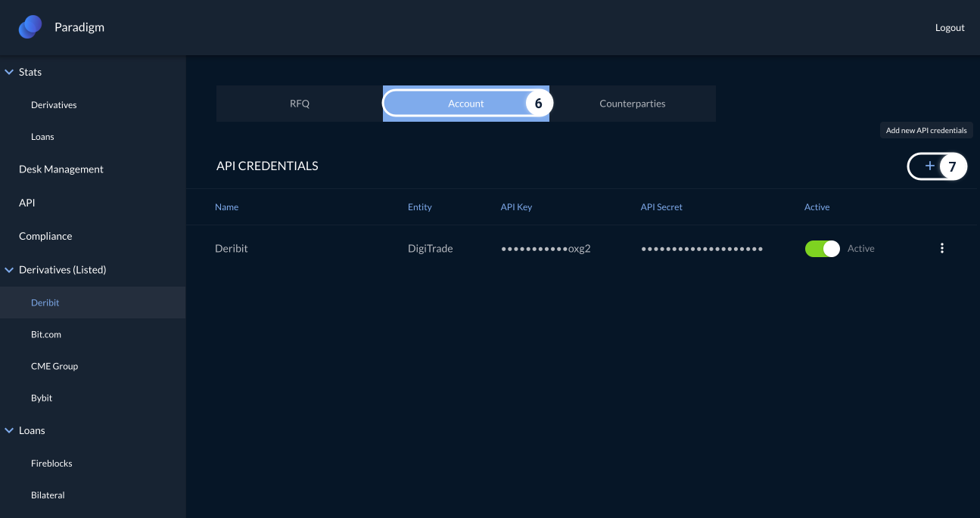Log out using the Logout link
980x518 pixels.
pyautogui.click(x=949, y=28)
